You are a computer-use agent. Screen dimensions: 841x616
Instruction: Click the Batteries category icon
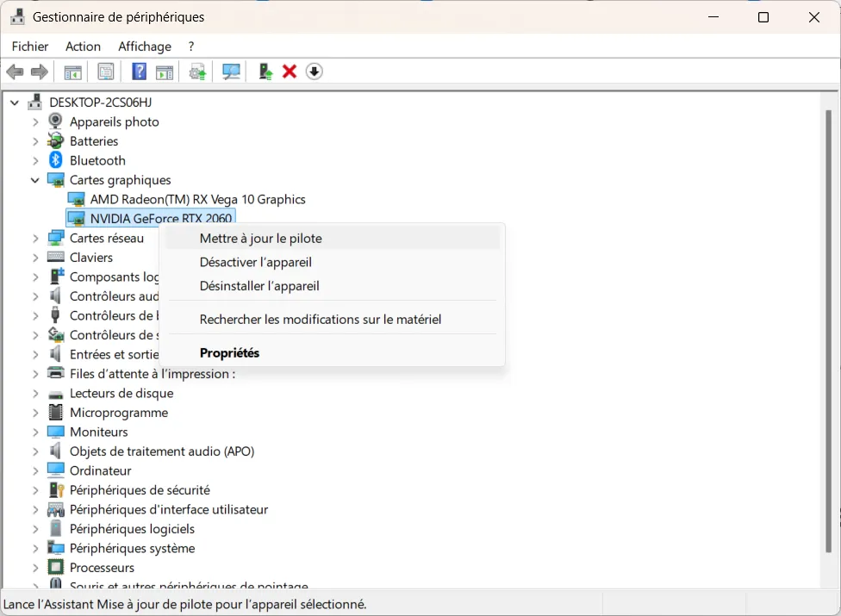tap(55, 140)
